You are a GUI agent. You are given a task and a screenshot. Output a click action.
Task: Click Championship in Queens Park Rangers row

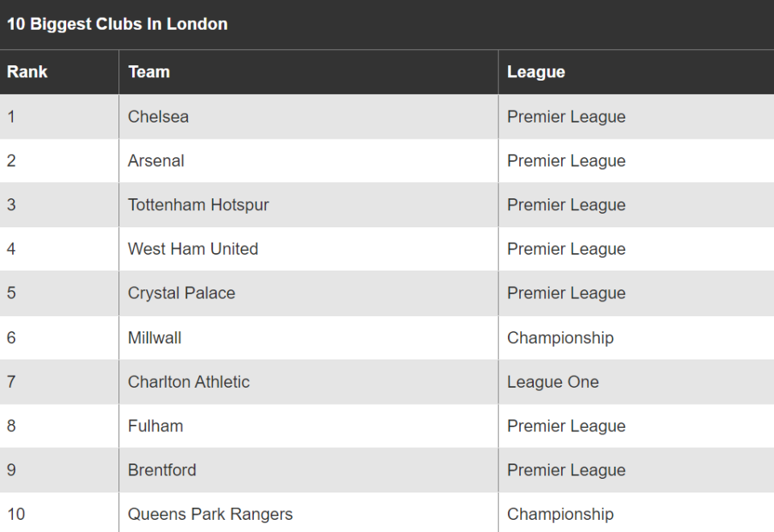click(560, 513)
